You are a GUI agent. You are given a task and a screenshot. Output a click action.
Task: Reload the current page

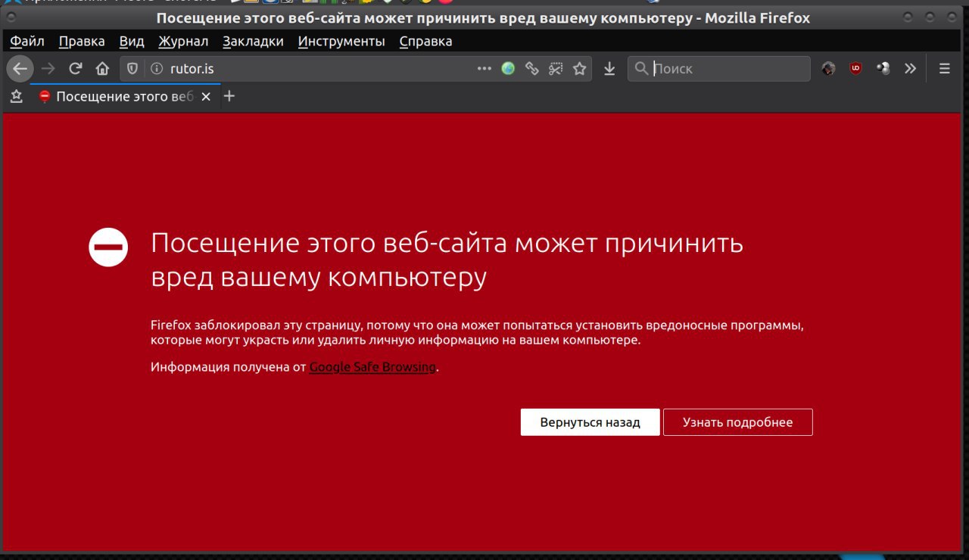coord(75,69)
